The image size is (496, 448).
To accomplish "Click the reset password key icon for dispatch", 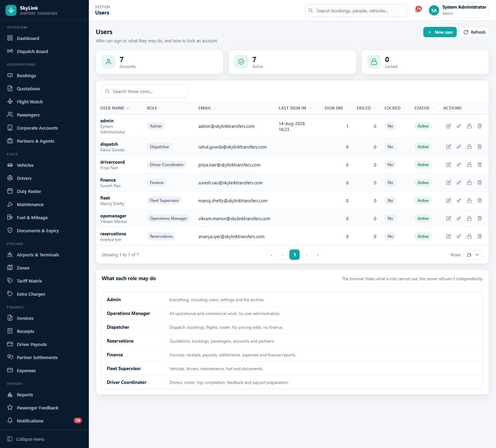I will pos(459,147).
